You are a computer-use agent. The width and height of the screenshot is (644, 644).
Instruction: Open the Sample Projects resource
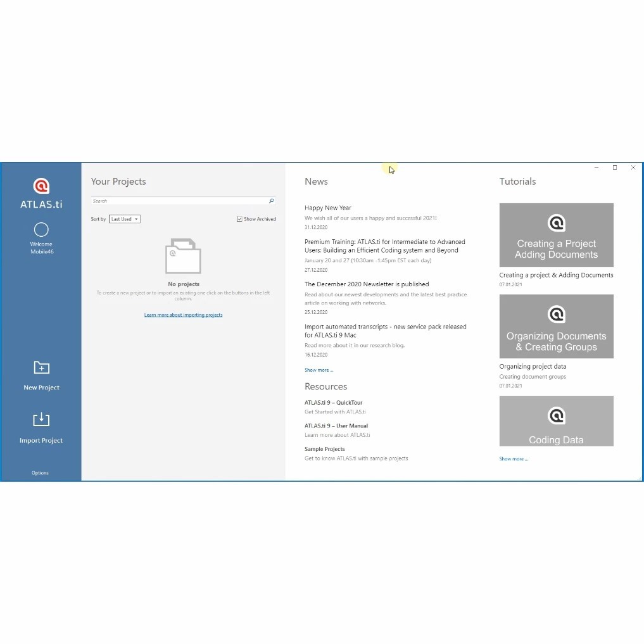coord(324,449)
